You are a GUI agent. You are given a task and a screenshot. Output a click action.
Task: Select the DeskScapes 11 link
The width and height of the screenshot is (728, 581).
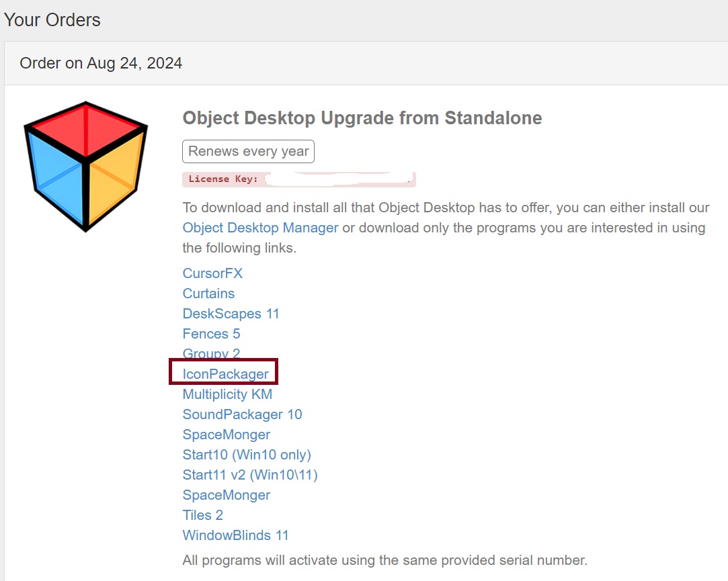[x=231, y=314]
